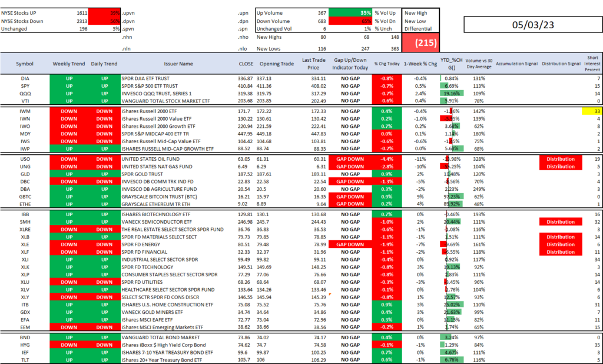Click the "New Lows" label cell
Viewport: 603px width, 364px height.
(x=269, y=49)
